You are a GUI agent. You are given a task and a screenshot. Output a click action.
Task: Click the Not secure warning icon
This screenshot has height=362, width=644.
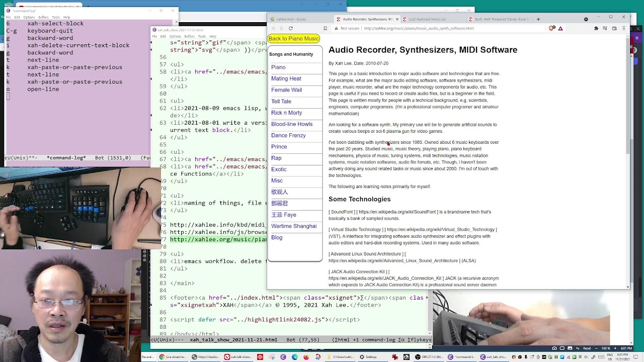tap(336, 28)
